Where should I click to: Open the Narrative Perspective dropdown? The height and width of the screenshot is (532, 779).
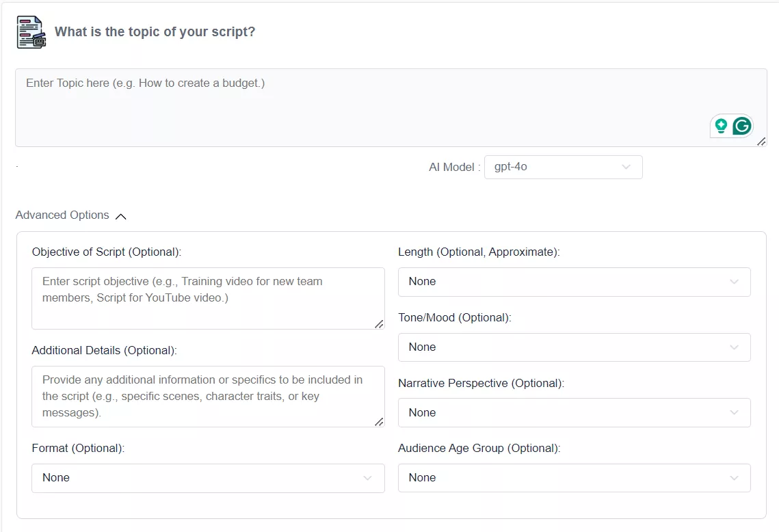tap(575, 412)
